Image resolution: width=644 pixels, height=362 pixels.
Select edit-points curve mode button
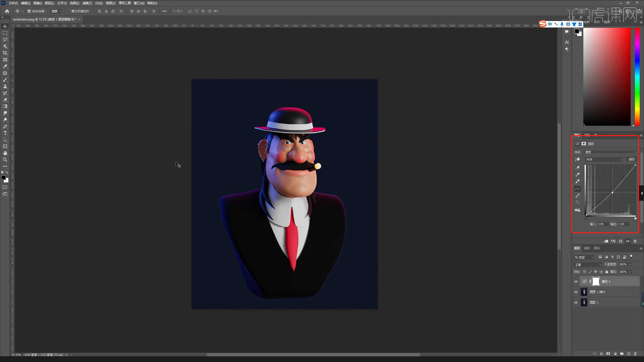click(578, 189)
